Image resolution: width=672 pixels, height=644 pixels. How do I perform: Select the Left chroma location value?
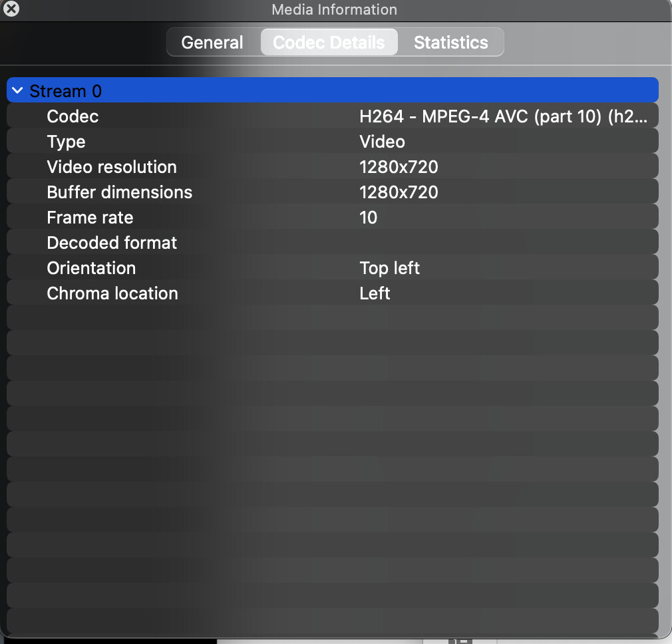(x=375, y=293)
